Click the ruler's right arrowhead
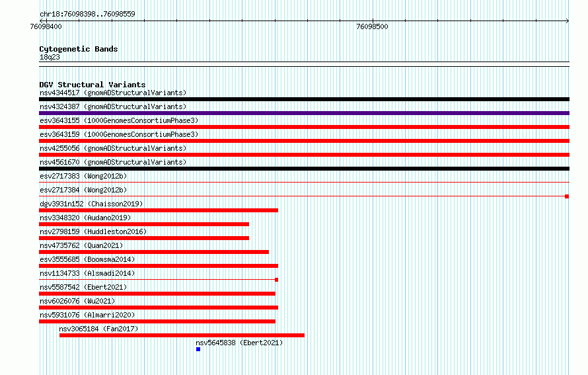The width and height of the screenshot is (588, 375). tap(568, 21)
